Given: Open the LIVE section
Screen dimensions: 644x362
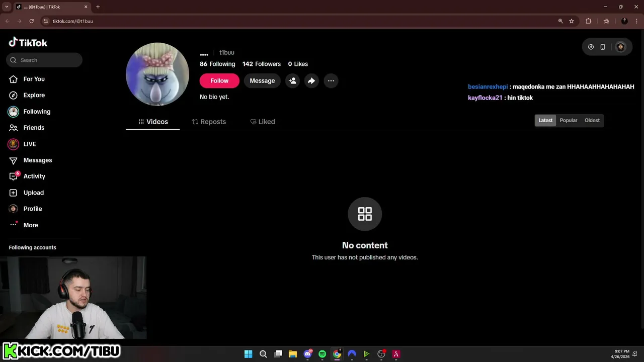Looking at the screenshot, I should click(x=30, y=144).
